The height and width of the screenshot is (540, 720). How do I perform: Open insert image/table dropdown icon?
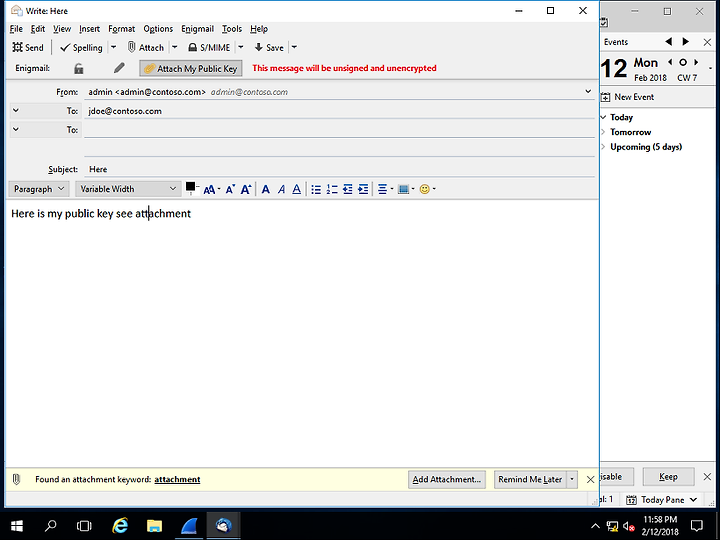click(406, 189)
